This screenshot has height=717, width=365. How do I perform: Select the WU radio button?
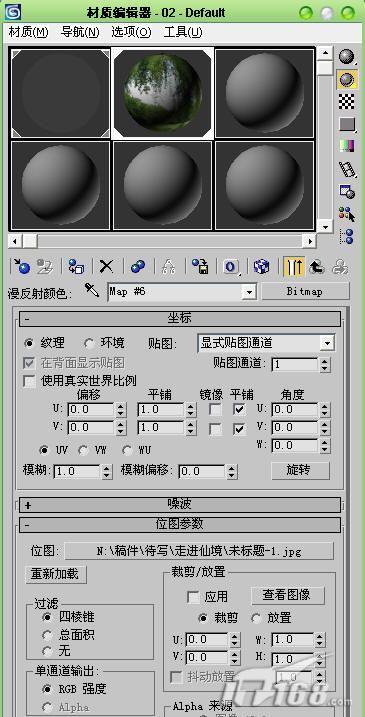click(128, 450)
